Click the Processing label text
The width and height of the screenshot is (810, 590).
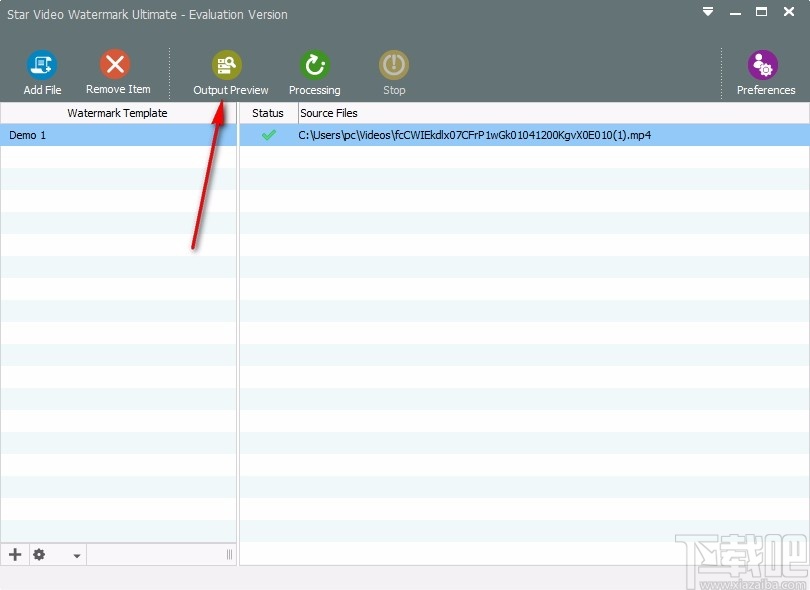point(315,90)
